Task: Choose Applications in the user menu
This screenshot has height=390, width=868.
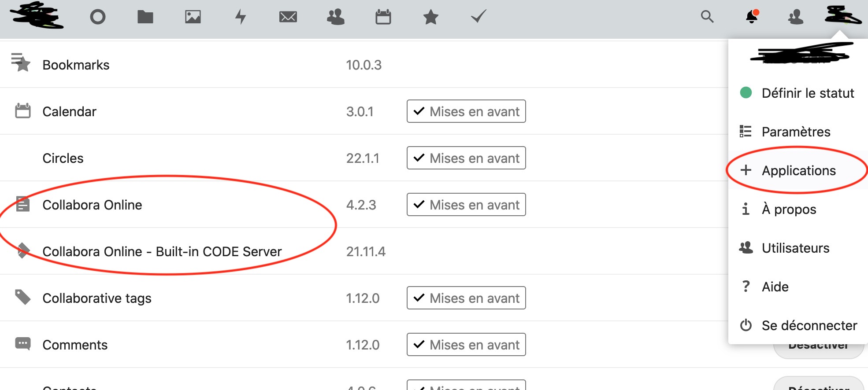Action: pyautogui.click(x=798, y=170)
